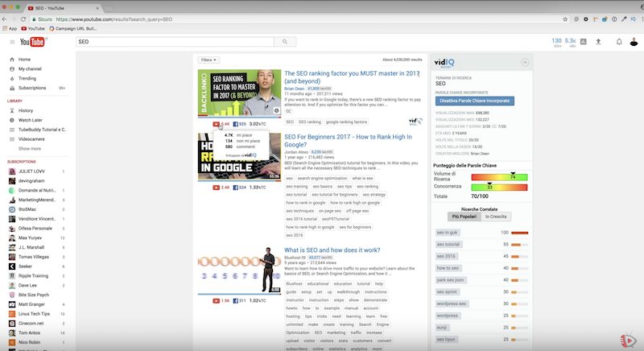Click the search magnifier button

click(285, 42)
